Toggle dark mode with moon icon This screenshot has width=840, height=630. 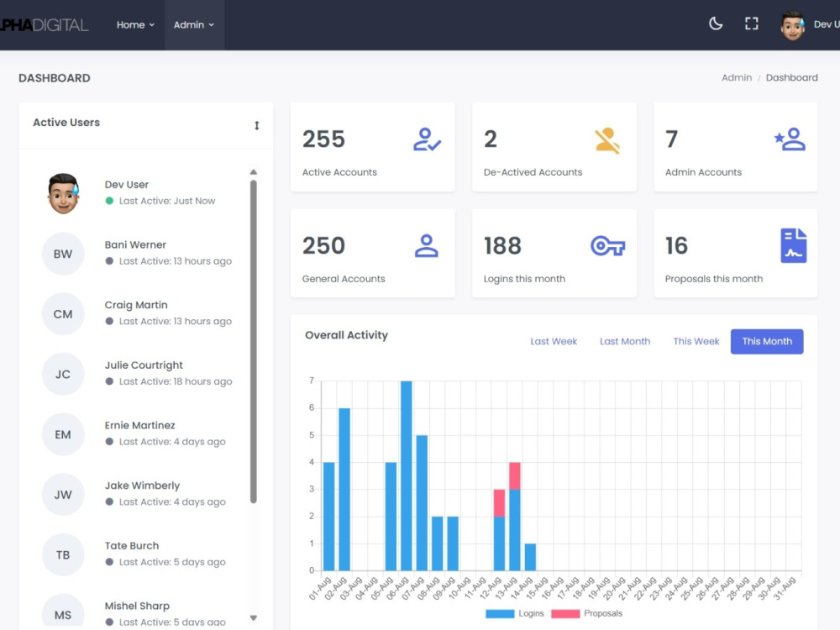click(x=716, y=24)
